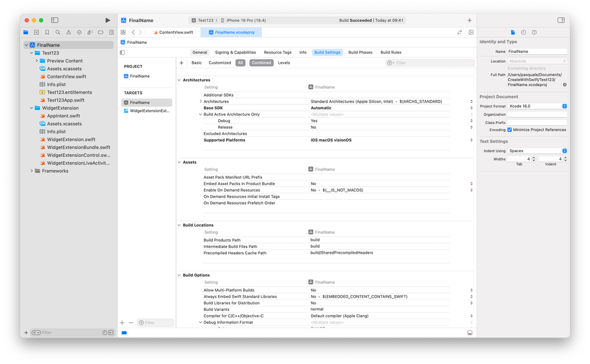Open the Test navigator diamond icon

pyautogui.click(x=80, y=32)
